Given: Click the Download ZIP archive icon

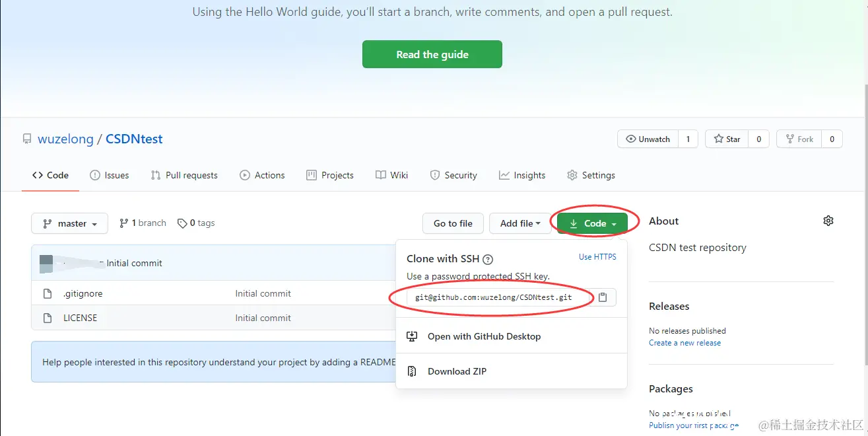Looking at the screenshot, I should point(412,371).
